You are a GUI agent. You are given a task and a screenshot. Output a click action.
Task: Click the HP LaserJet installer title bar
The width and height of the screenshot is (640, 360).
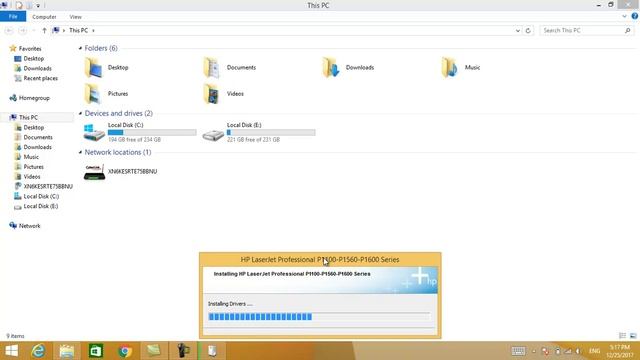pyautogui.click(x=320, y=260)
